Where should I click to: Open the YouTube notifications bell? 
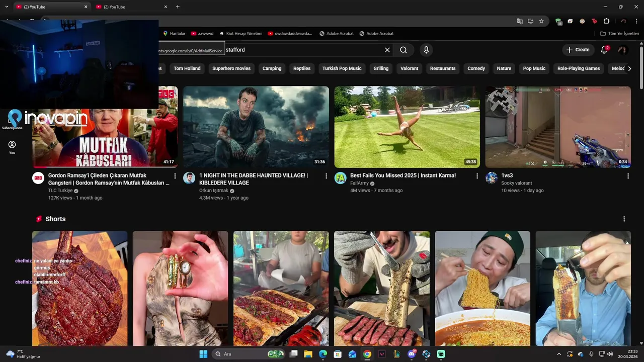[x=604, y=50]
